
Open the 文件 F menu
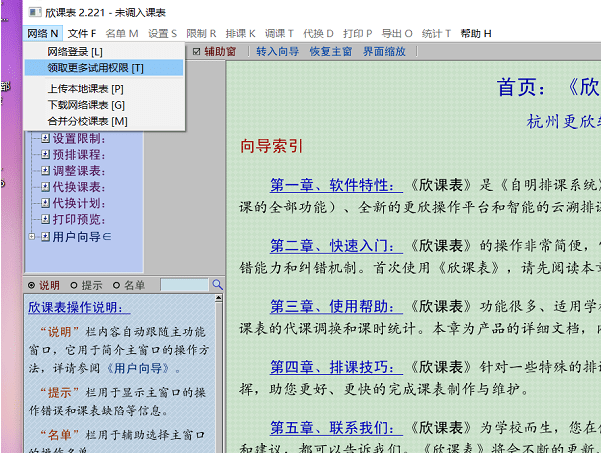click(82, 33)
